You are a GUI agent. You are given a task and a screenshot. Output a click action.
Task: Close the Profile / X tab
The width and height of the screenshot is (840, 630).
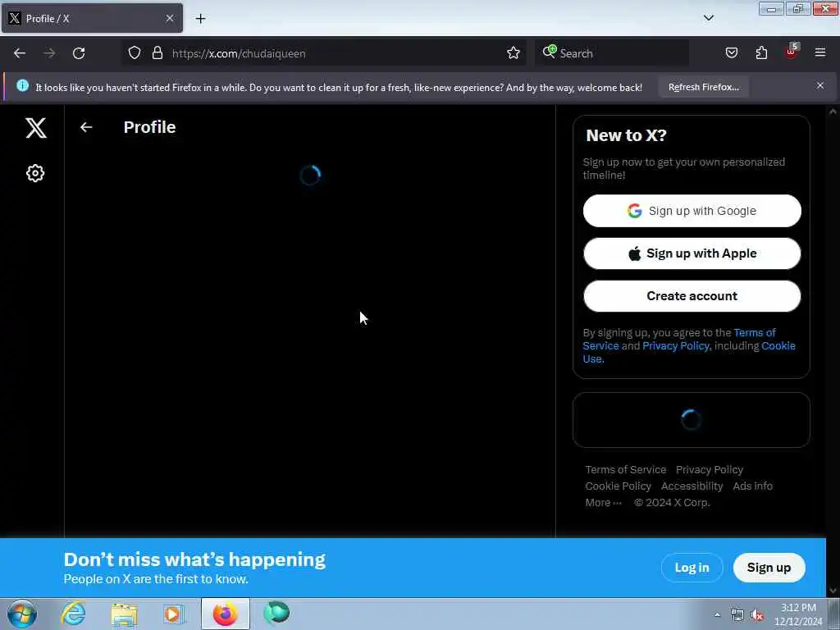pyautogui.click(x=170, y=18)
